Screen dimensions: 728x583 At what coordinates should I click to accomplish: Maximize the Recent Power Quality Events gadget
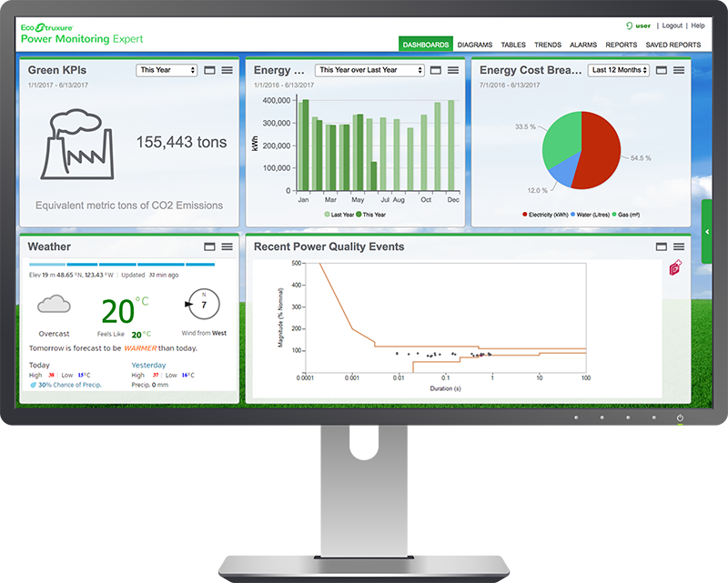(x=661, y=246)
